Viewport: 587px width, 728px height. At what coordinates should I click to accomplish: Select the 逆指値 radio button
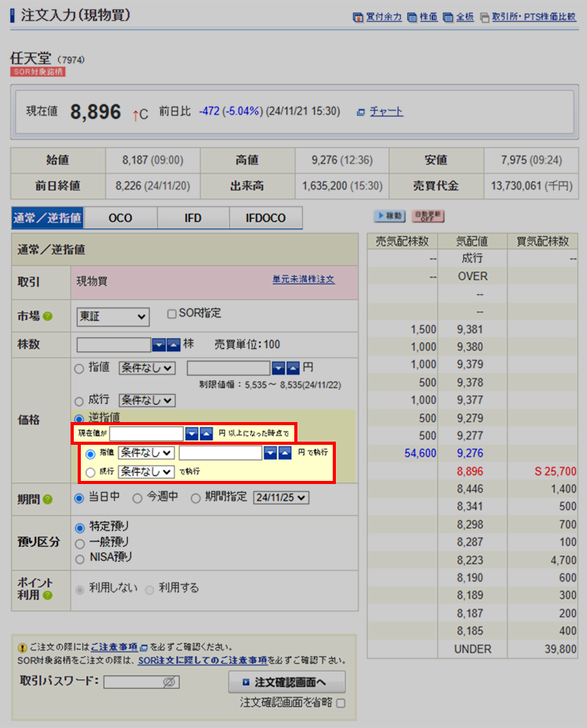(79, 419)
